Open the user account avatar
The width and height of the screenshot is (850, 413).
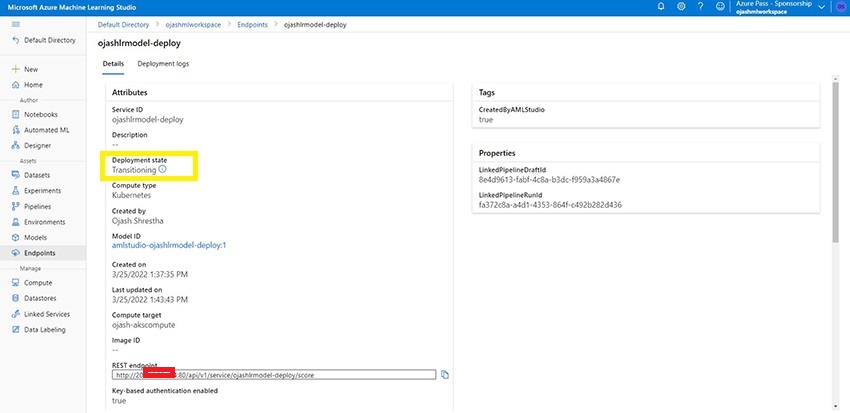[x=842, y=7]
